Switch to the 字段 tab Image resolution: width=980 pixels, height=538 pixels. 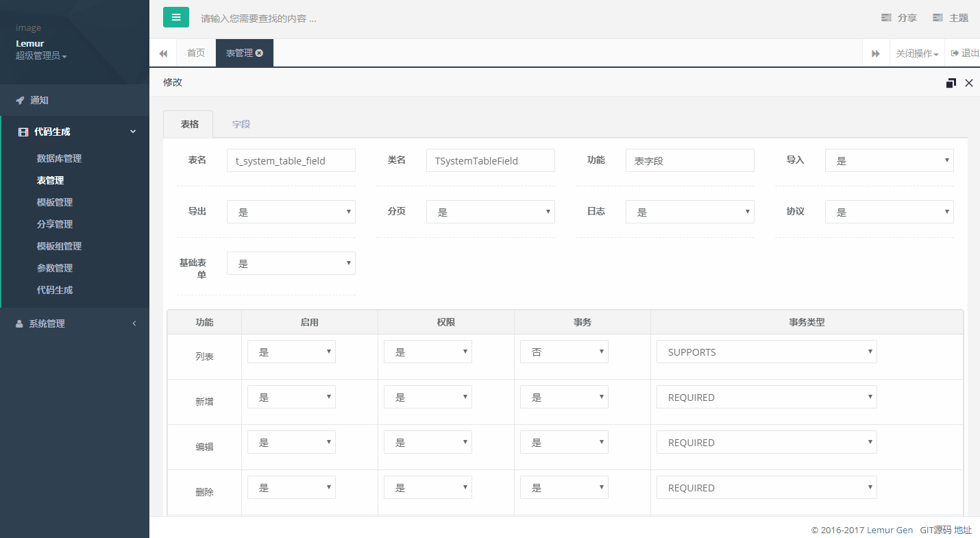tap(241, 124)
